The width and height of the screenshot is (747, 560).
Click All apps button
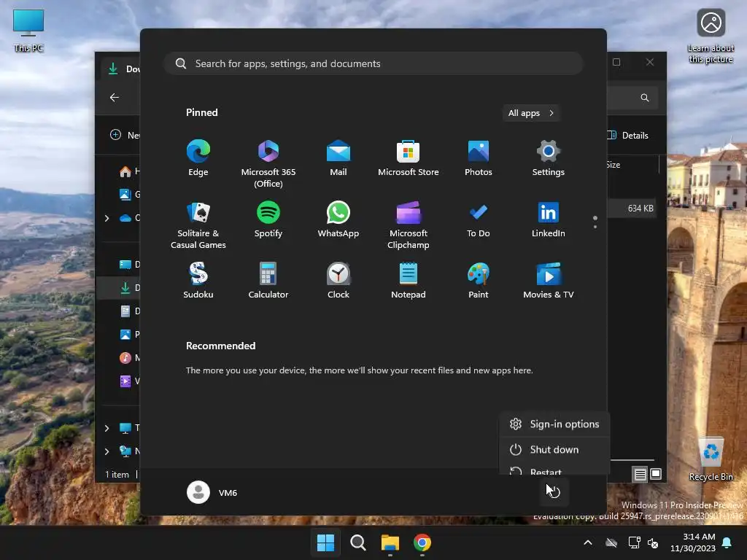pyautogui.click(x=531, y=113)
